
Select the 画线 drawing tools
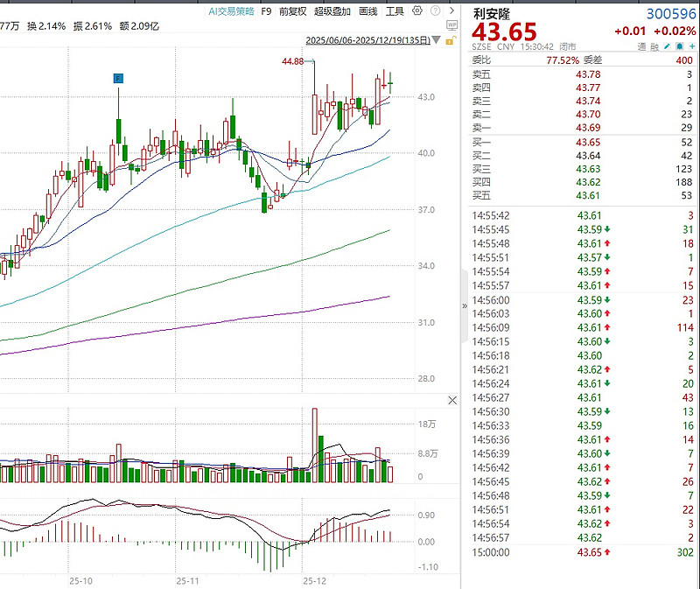pos(367,11)
